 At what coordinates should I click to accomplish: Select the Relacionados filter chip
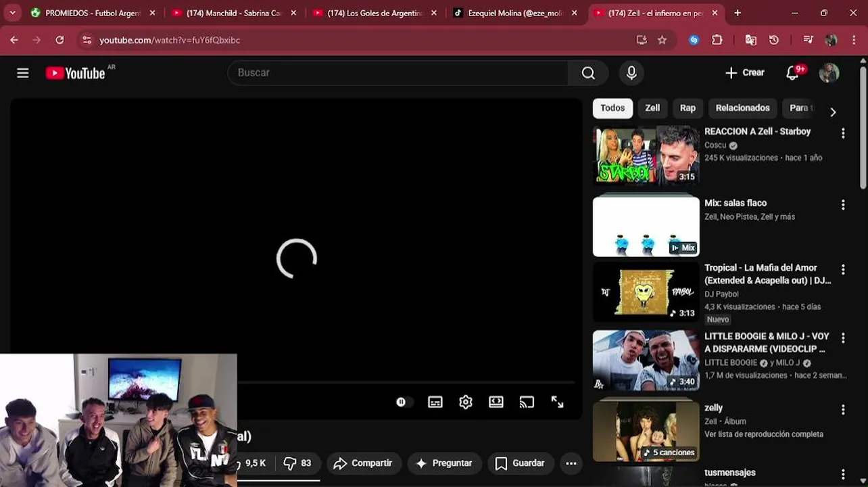(742, 108)
